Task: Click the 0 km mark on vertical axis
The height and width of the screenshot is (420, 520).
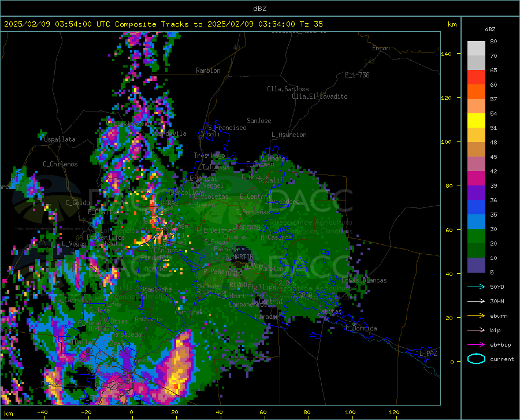Action: pos(452,362)
